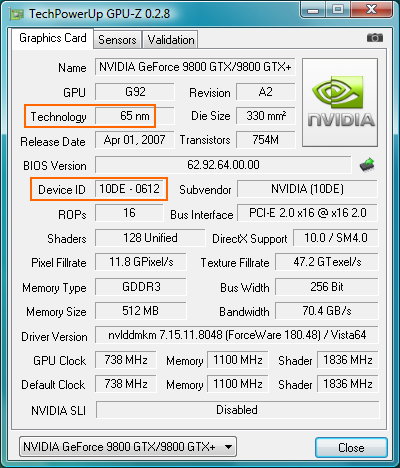400x468 pixels.
Task: Select the Graphics Card tab
Action: click(x=53, y=38)
